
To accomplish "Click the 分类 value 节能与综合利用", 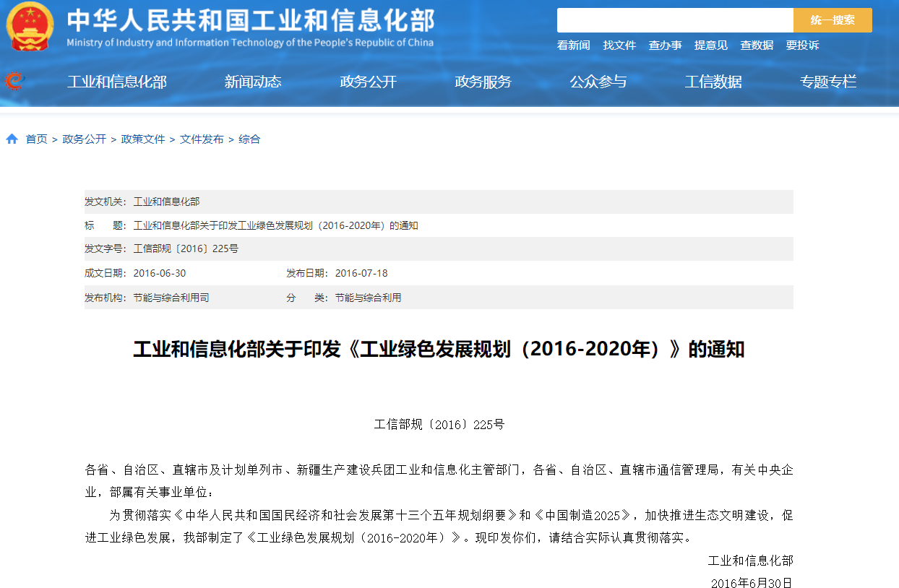I will tap(368, 297).
